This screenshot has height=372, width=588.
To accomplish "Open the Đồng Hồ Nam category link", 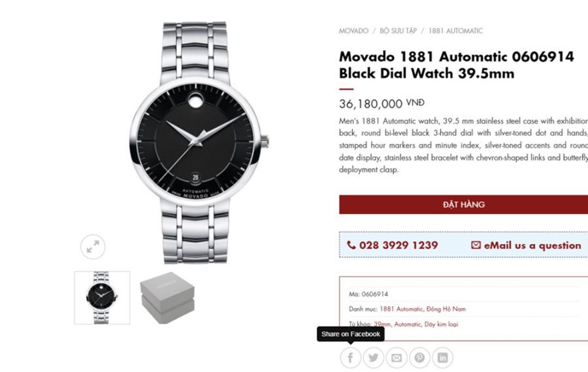I will 447,309.
